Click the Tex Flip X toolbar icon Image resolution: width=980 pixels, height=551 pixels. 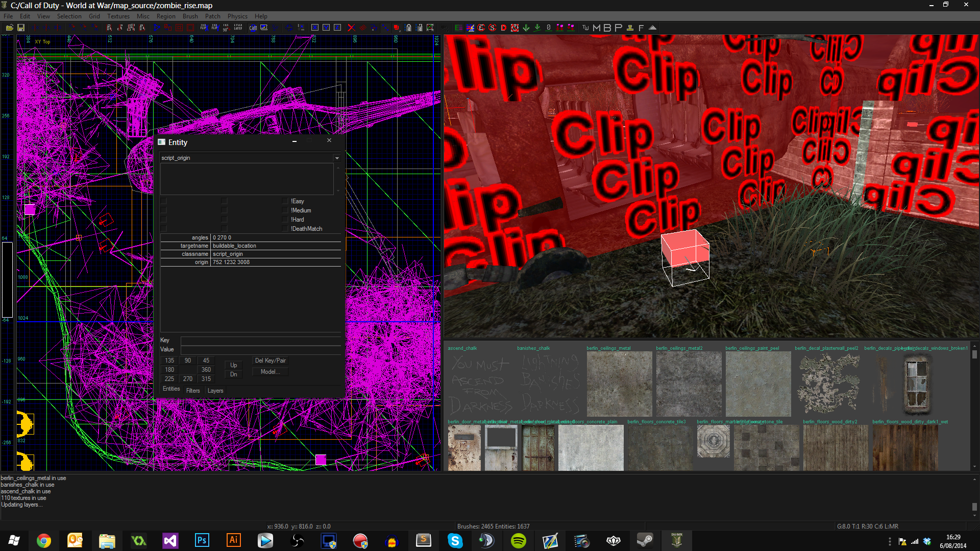tap(203, 28)
